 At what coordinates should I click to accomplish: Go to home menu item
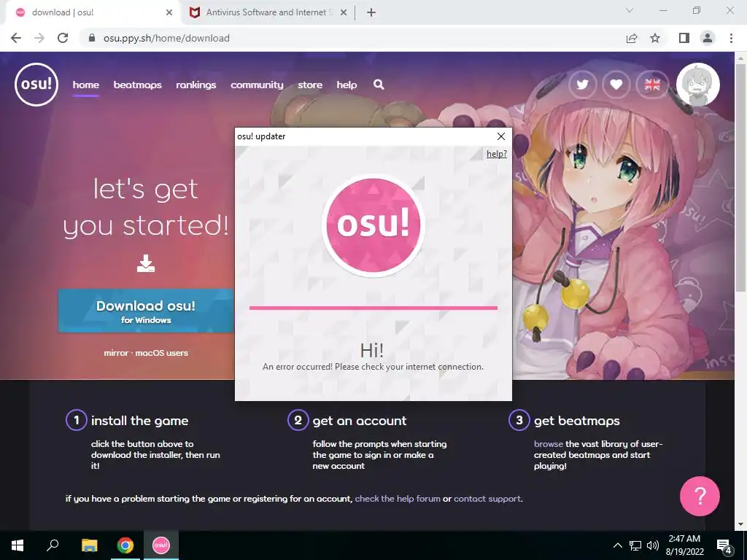[86, 85]
